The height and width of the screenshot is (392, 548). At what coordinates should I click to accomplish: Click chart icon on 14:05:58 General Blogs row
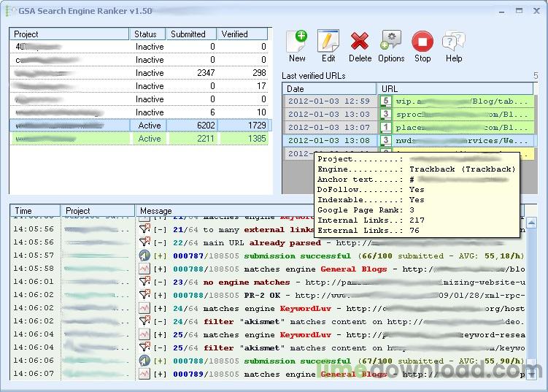pos(144,269)
